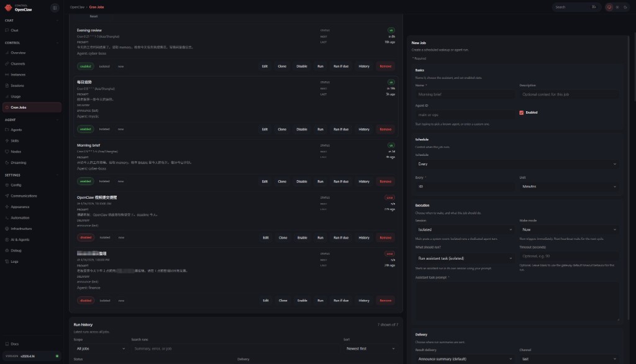
Task: Click Run if due for Morning brief
Action: [x=341, y=181]
